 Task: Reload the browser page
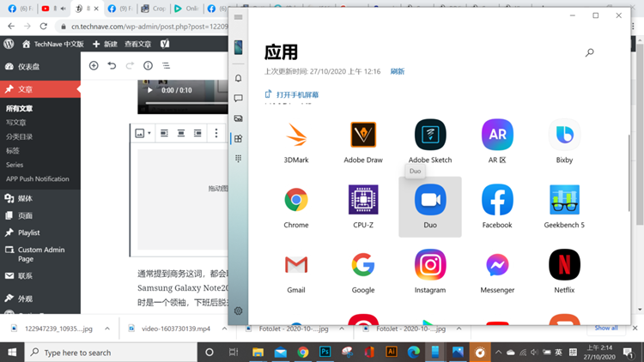(44, 27)
